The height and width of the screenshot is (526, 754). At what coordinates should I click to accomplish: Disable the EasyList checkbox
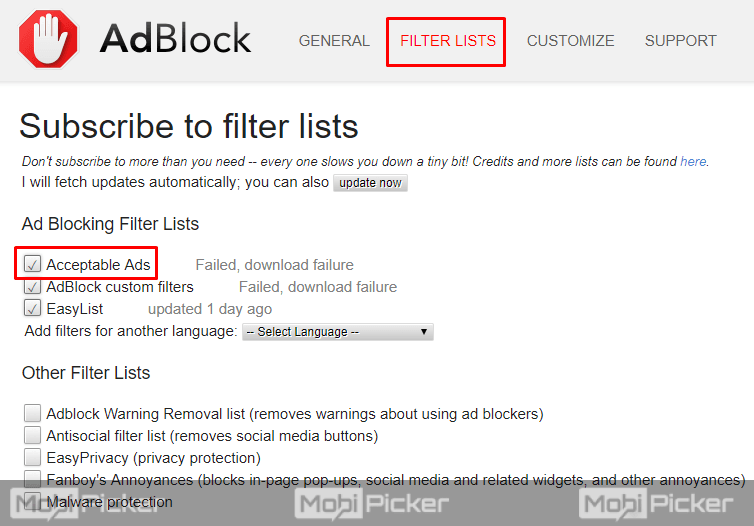pos(32,308)
